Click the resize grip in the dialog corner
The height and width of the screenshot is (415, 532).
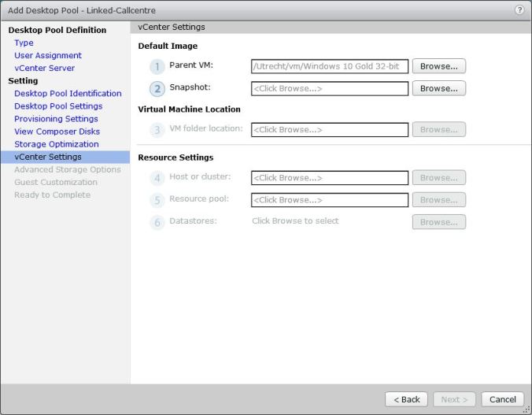[x=526, y=409]
